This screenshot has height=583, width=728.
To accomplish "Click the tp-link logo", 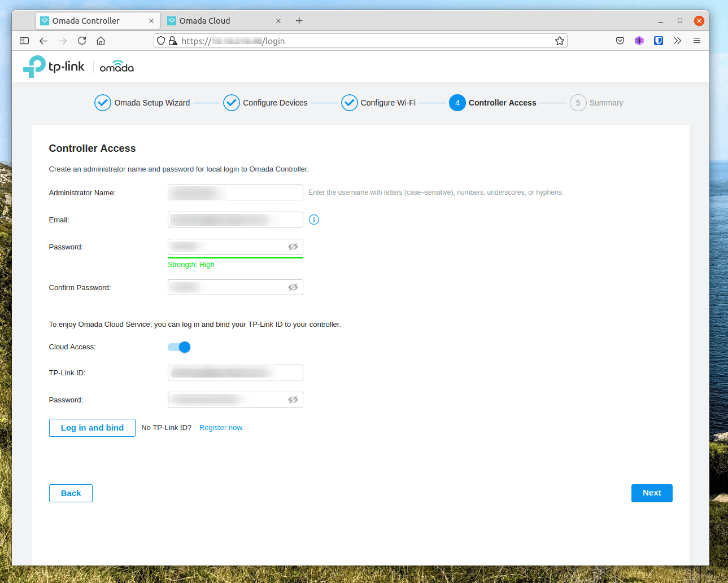I will tap(54, 67).
